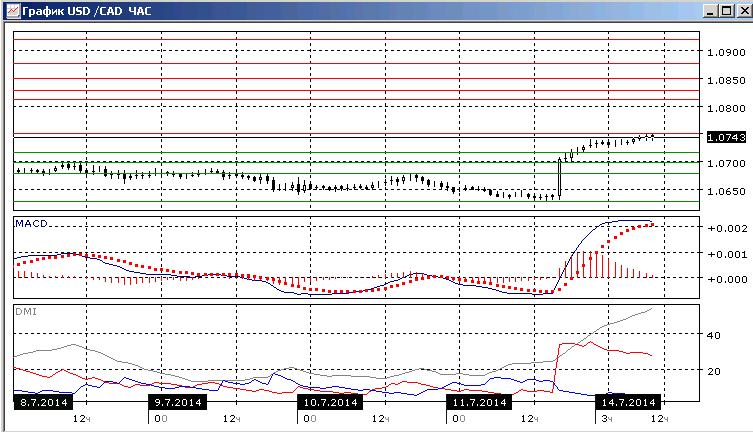Click the 1.0900 price axis label
Viewport: 753px width, 432px height.
[x=726, y=52]
